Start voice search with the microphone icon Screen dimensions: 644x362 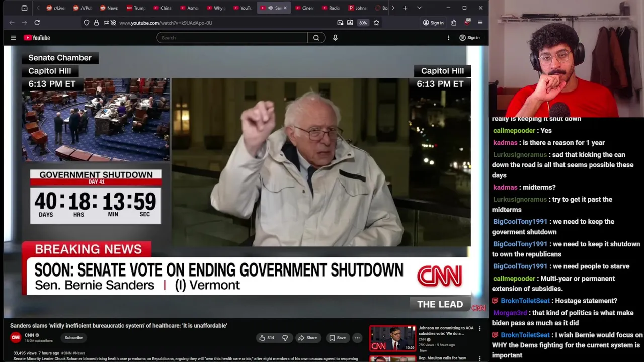point(335,38)
